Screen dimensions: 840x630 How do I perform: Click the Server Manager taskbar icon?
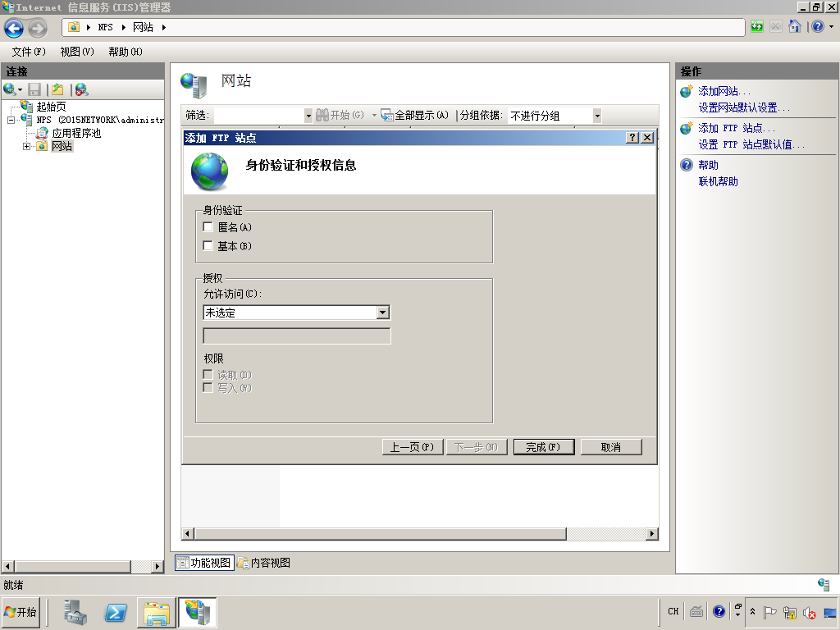click(x=75, y=613)
